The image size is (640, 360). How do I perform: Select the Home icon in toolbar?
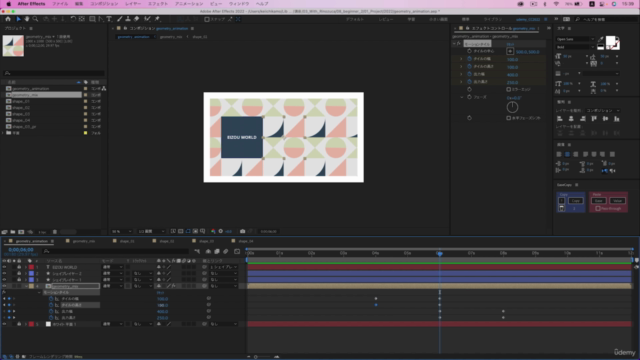[8, 19]
